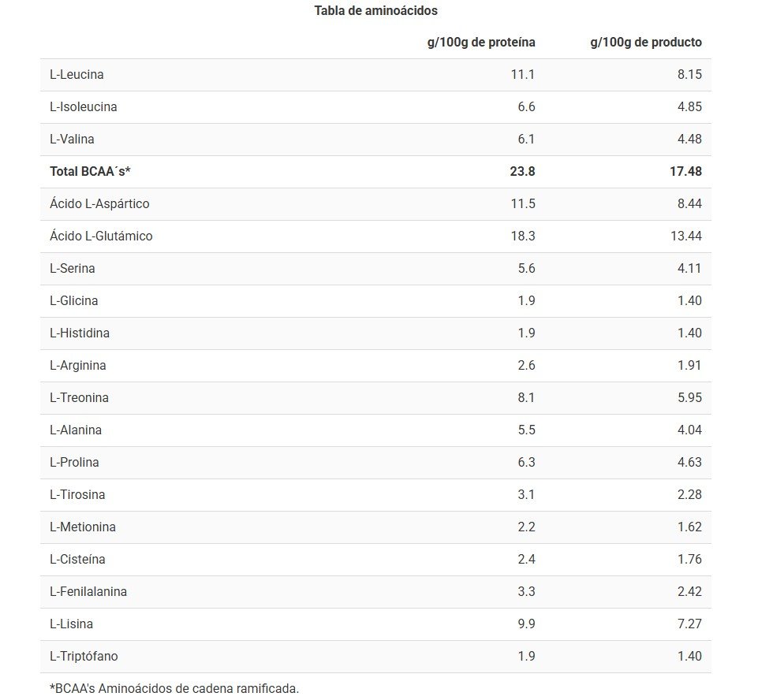
Task: Click the Ácido L-Glutámico row label
Action: pyautogui.click(x=101, y=236)
